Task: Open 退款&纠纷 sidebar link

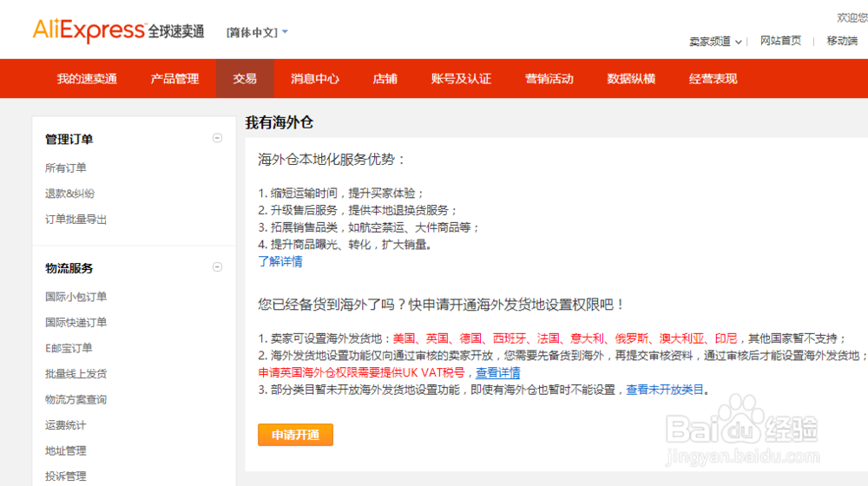Action: [69, 194]
